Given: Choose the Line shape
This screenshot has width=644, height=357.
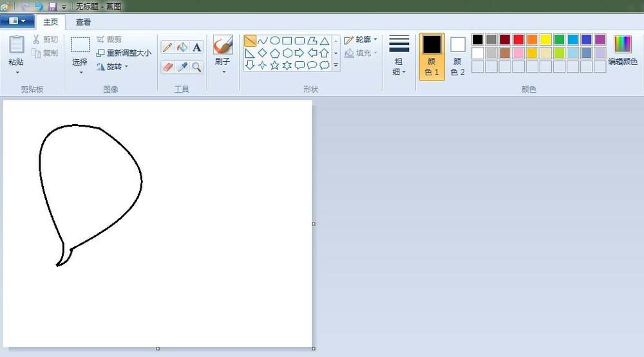Looking at the screenshot, I should pos(250,41).
